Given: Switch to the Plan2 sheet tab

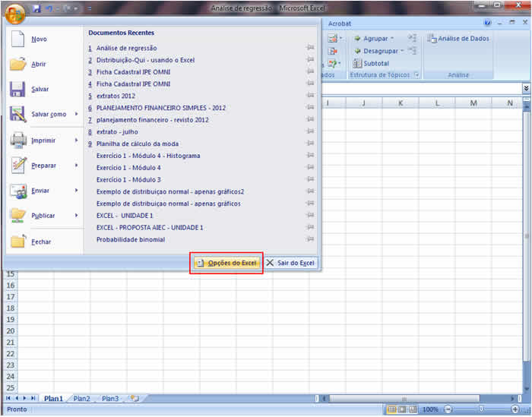Looking at the screenshot, I should click(81, 398).
